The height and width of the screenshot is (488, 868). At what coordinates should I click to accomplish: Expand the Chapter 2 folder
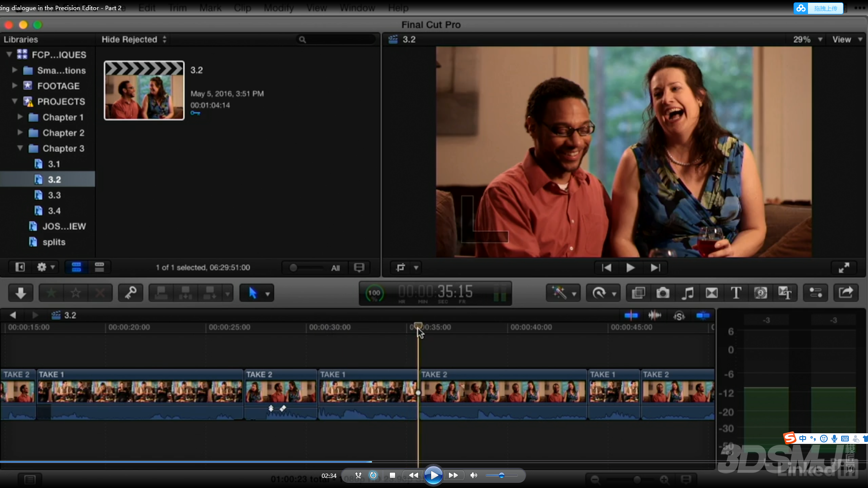point(20,132)
